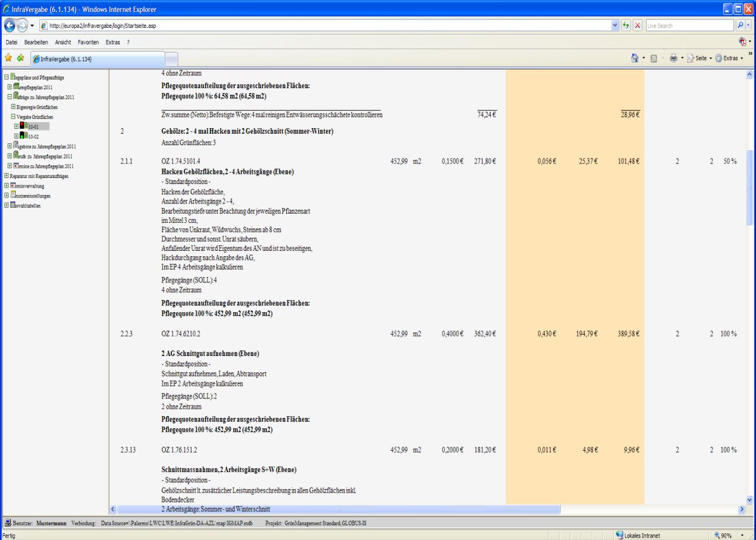Screen dimensions: 756x540
Task: Open the Home page icon
Action: pos(635,58)
